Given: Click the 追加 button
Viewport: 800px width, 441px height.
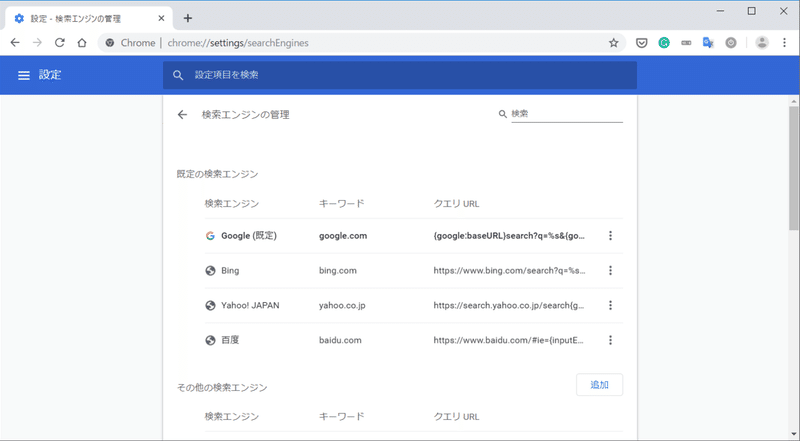Looking at the screenshot, I should click(599, 385).
